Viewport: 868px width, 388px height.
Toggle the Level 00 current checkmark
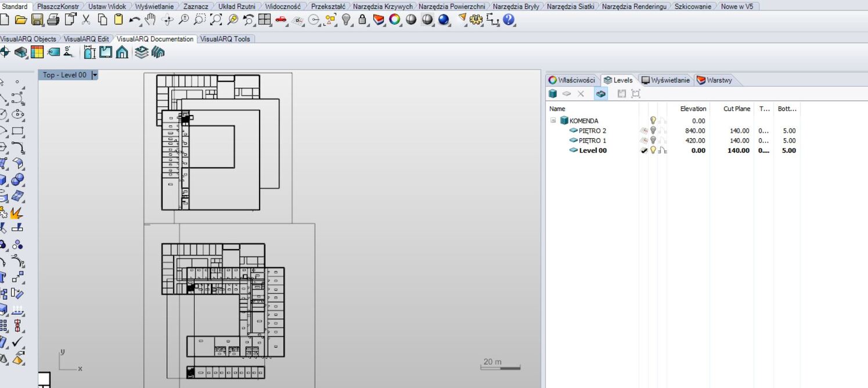click(x=644, y=150)
